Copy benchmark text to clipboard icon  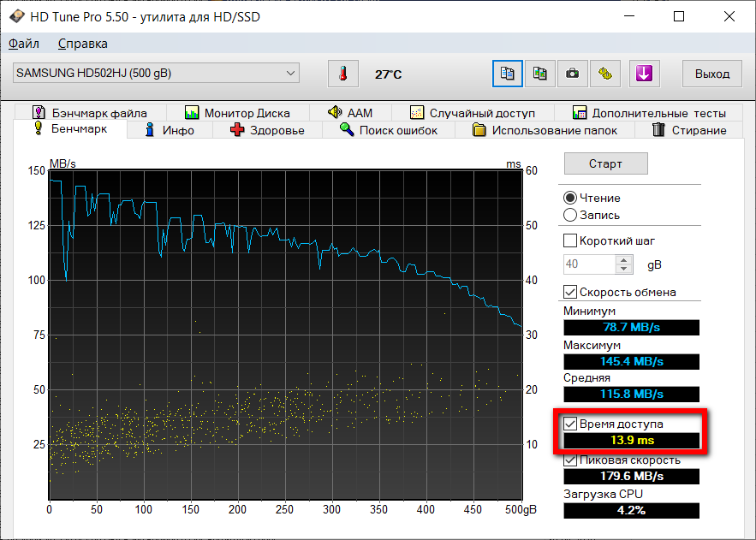(x=507, y=74)
